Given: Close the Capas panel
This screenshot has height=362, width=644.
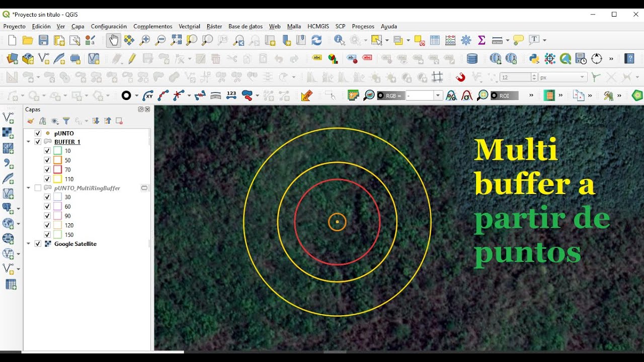Looking at the screenshot, I should click(x=147, y=109).
